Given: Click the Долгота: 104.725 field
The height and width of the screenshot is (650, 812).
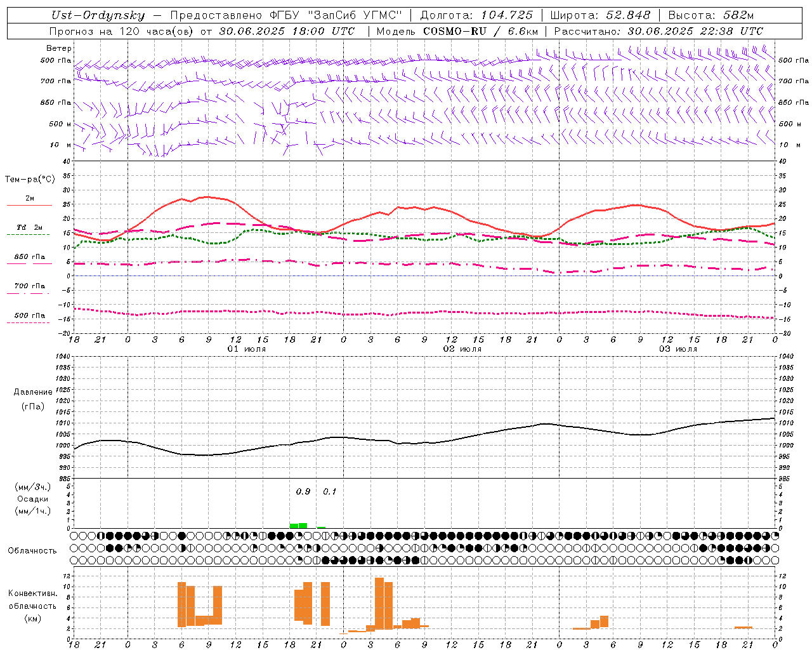Looking at the screenshot, I should pyautogui.click(x=476, y=15).
